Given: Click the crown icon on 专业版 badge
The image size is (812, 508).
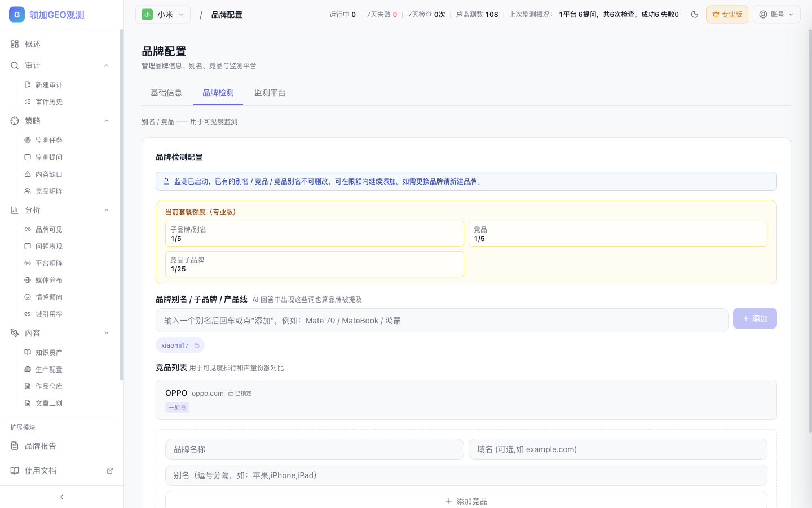Looking at the screenshot, I should pyautogui.click(x=716, y=15).
